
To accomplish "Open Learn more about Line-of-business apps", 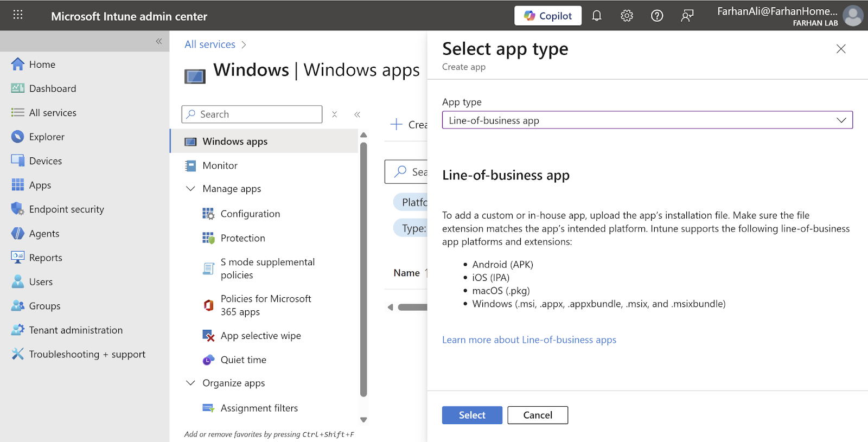I will tap(529, 340).
